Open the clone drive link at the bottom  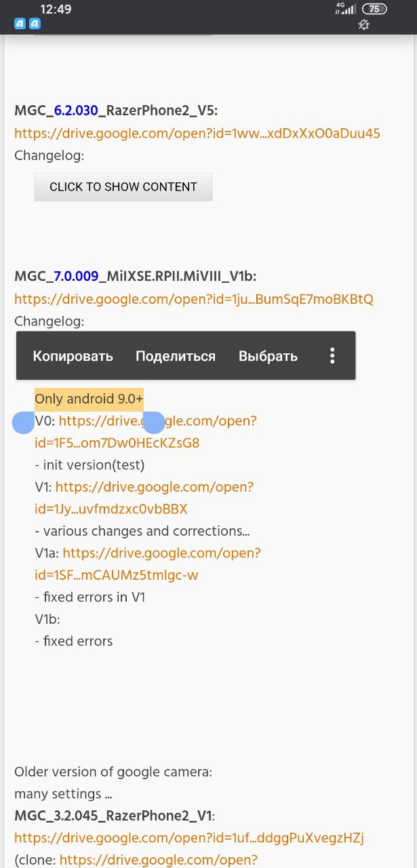pos(159,860)
